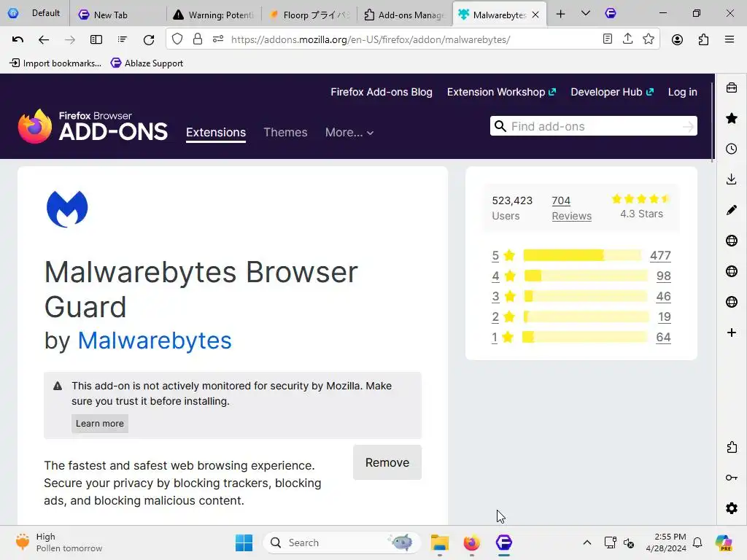Screen dimensions: 747x560
Task: Open Floorp logo icon in tab bar
Action: (x=611, y=13)
